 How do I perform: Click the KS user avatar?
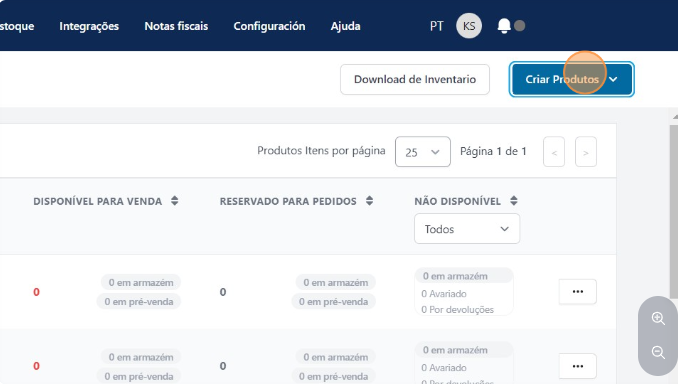469,26
